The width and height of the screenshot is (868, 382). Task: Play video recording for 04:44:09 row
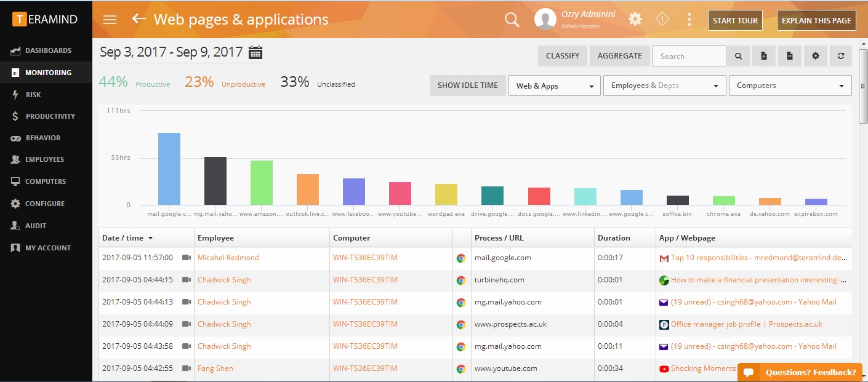point(187,324)
